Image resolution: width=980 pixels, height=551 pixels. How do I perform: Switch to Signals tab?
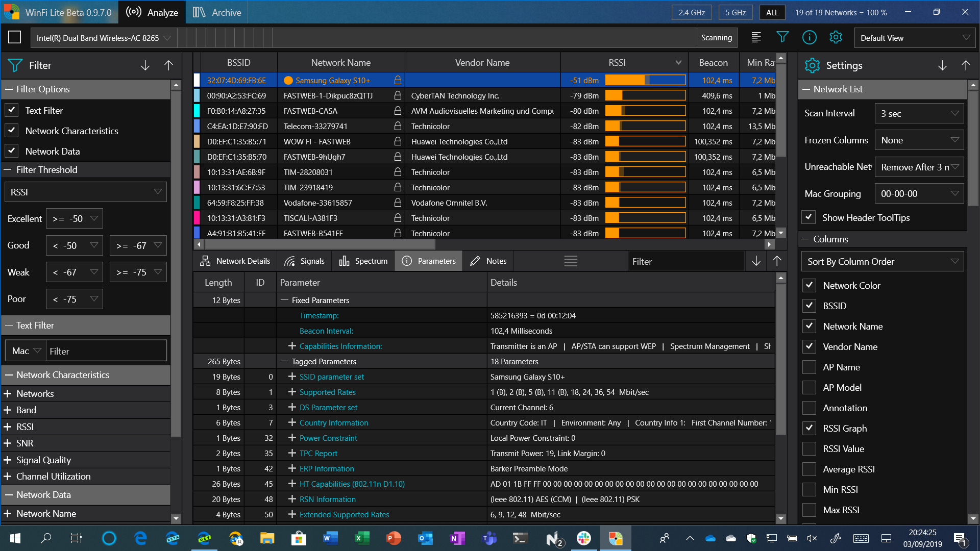[x=304, y=261]
